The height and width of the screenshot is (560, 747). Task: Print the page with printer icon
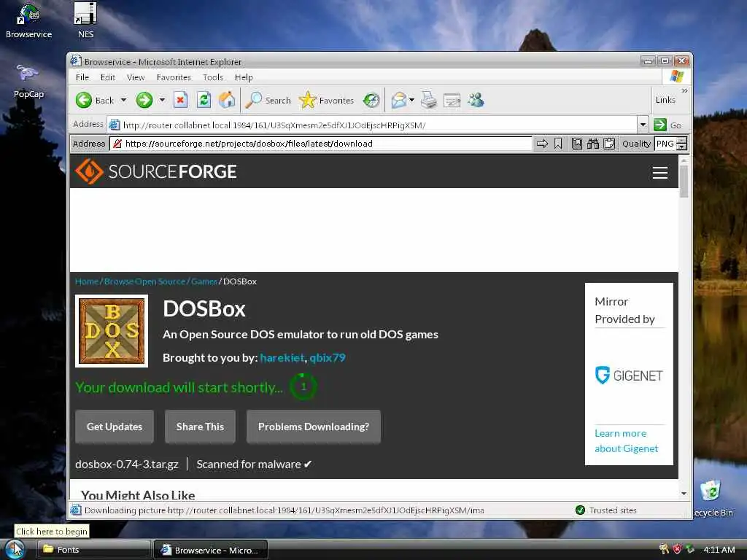click(429, 100)
